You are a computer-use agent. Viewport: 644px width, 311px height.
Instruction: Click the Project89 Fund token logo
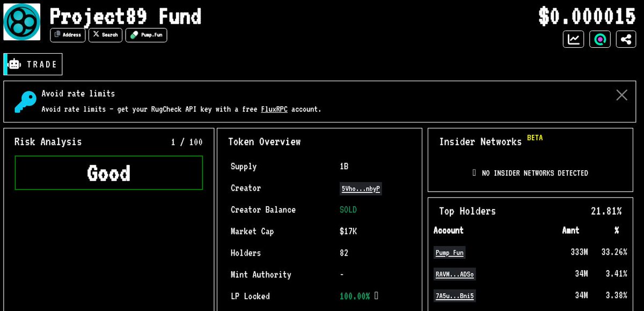click(x=22, y=22)
